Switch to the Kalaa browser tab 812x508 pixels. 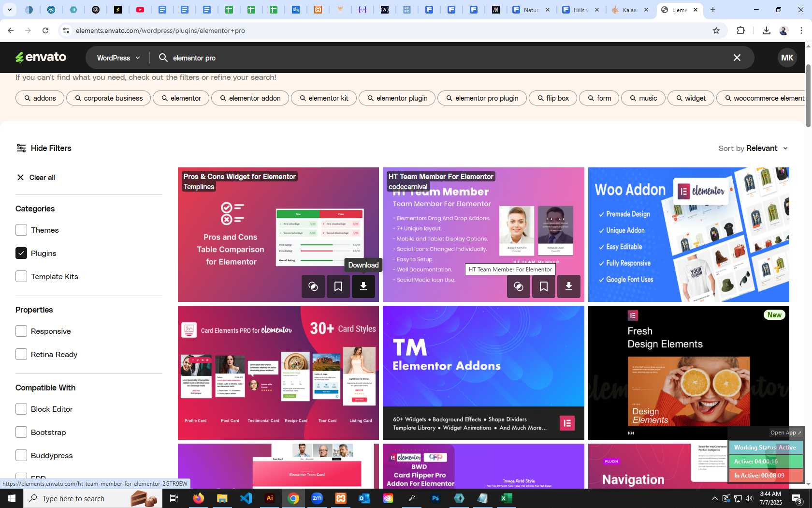point(630,10)
